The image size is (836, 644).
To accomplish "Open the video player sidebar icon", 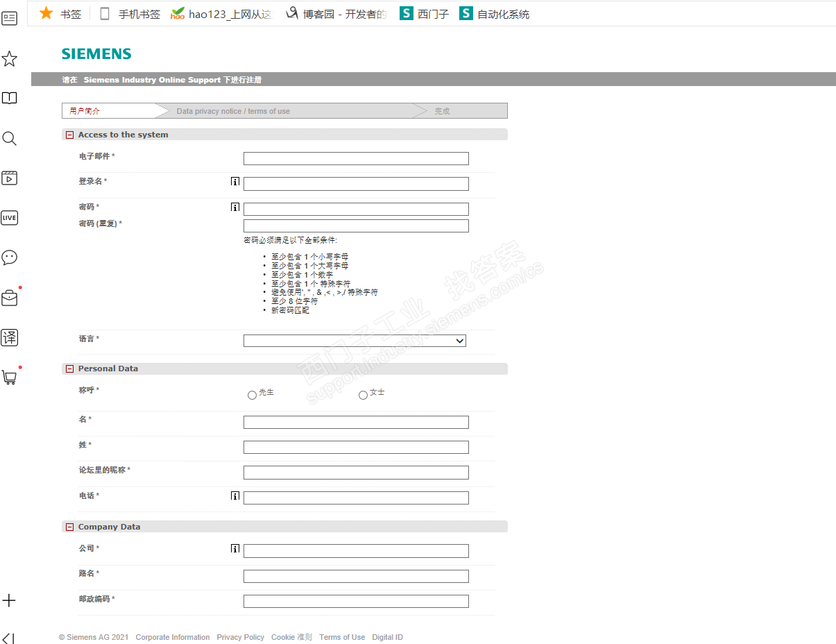I will pos(9,178).
